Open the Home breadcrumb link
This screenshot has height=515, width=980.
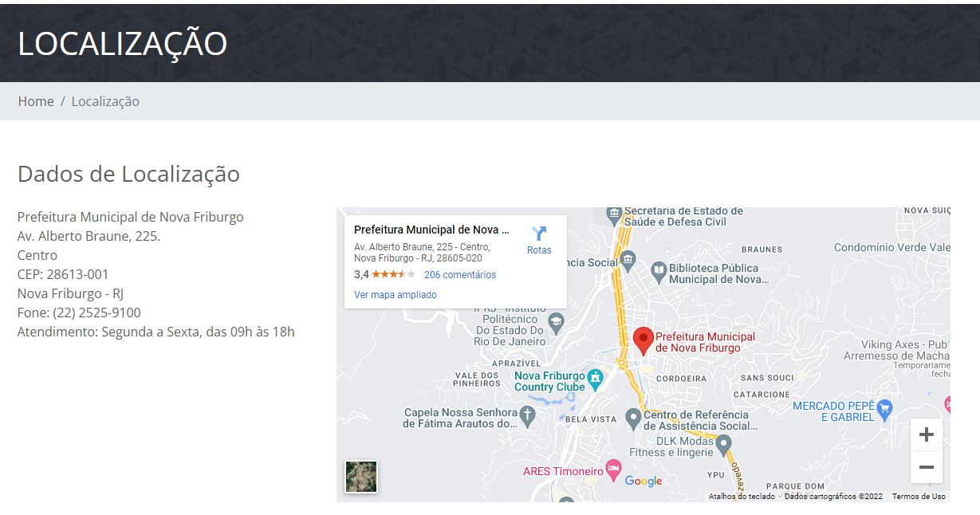36,101
